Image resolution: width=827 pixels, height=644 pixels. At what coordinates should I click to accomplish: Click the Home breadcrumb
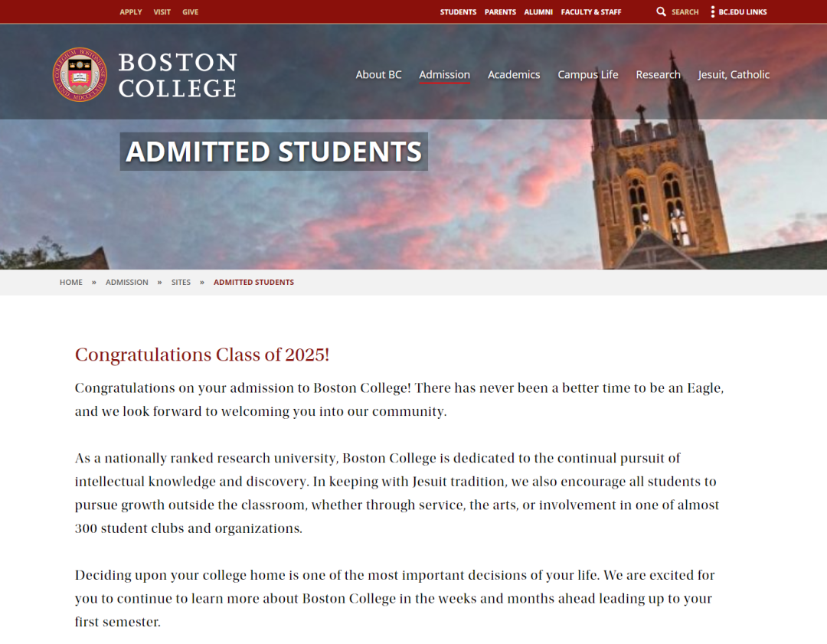(71, 282)
